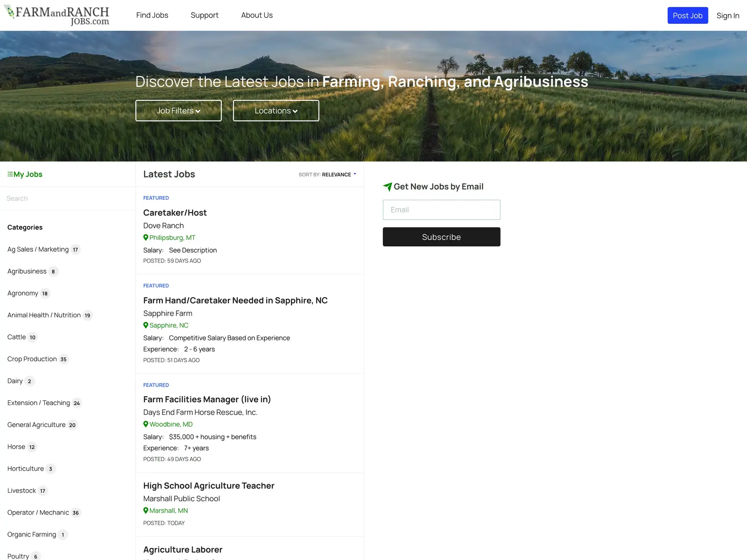Click the location pin beside Sapphire, NC
The image size is (747, 560).
146,325
